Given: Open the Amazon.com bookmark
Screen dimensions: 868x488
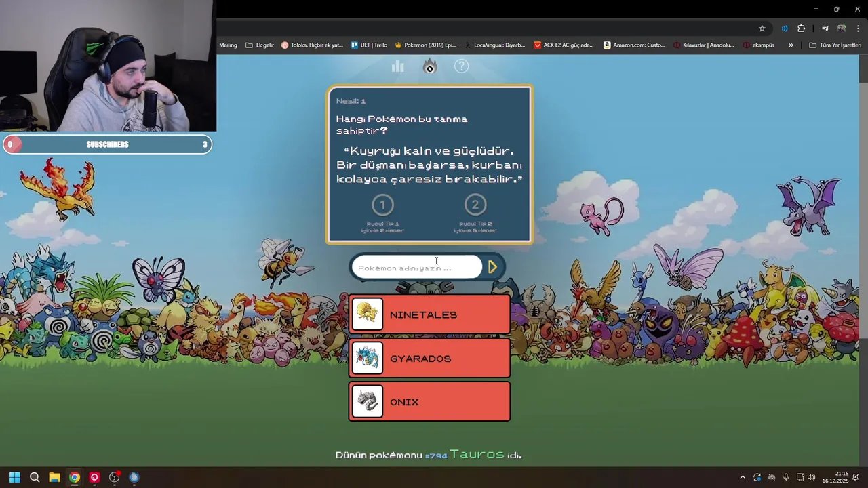Looking at the screenshot, I should tap(635, 45).
